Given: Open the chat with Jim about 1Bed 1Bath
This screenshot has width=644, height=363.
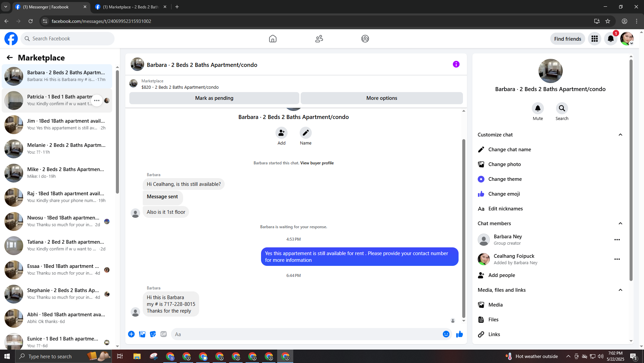Looking at the screenshot, I should click(x=57, y=125).
